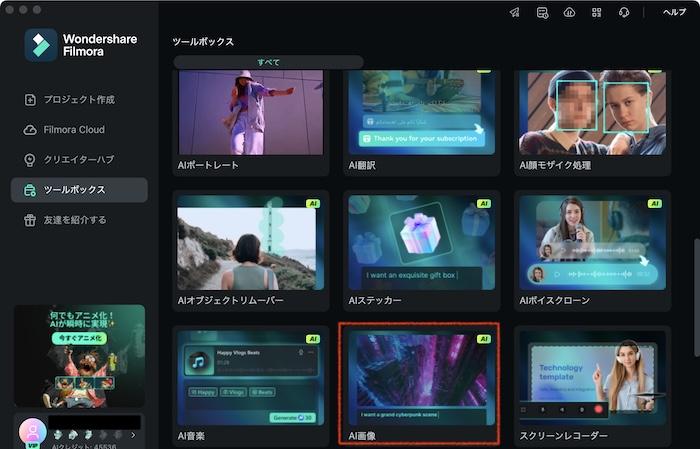Click the Wondershare Filmora logo icon

click(41, 45)
